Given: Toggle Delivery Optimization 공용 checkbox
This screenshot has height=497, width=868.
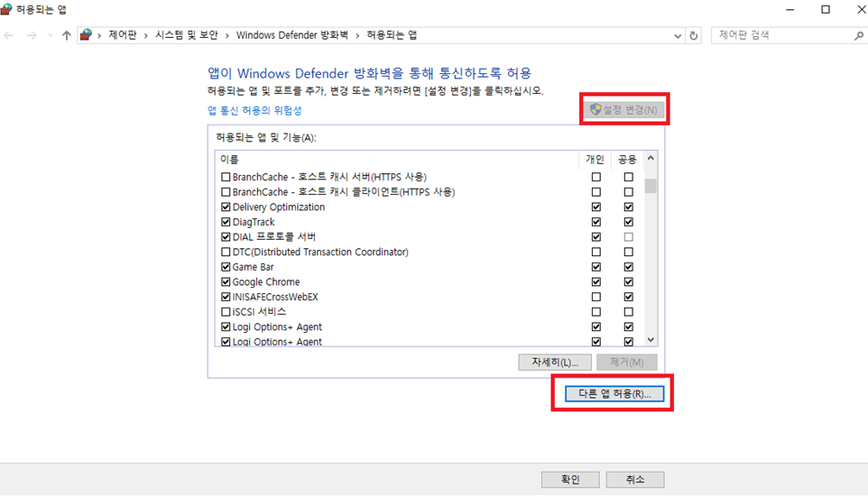Looking at the screenshot, I should coord(628,207).
